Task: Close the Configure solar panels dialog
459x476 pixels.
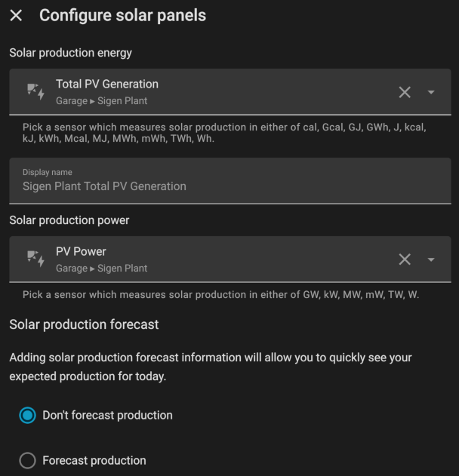Action: coord(16,15)
